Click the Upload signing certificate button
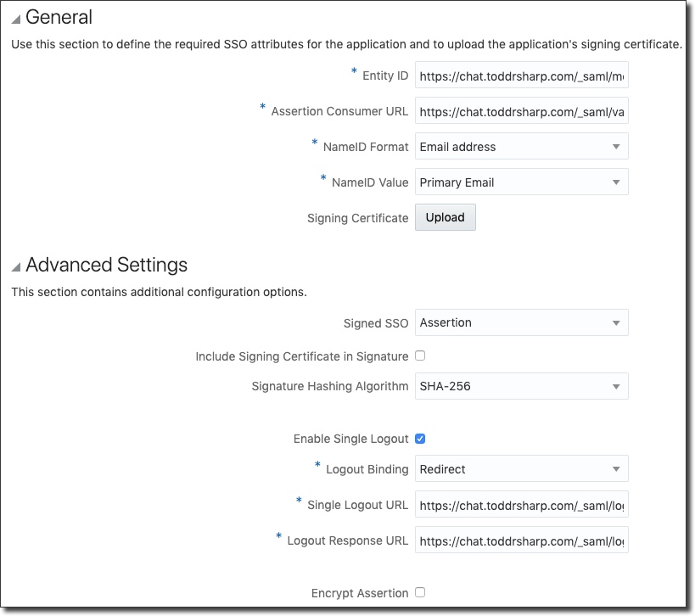 445,217
